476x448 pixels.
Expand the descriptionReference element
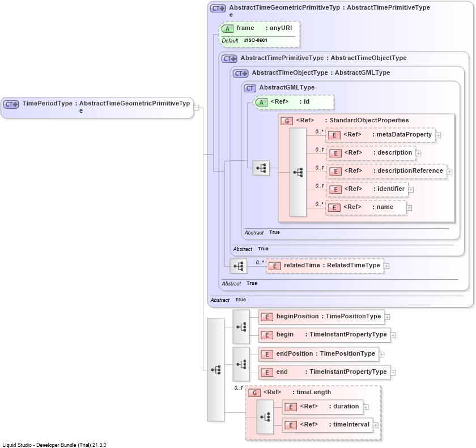coord(449,172)
